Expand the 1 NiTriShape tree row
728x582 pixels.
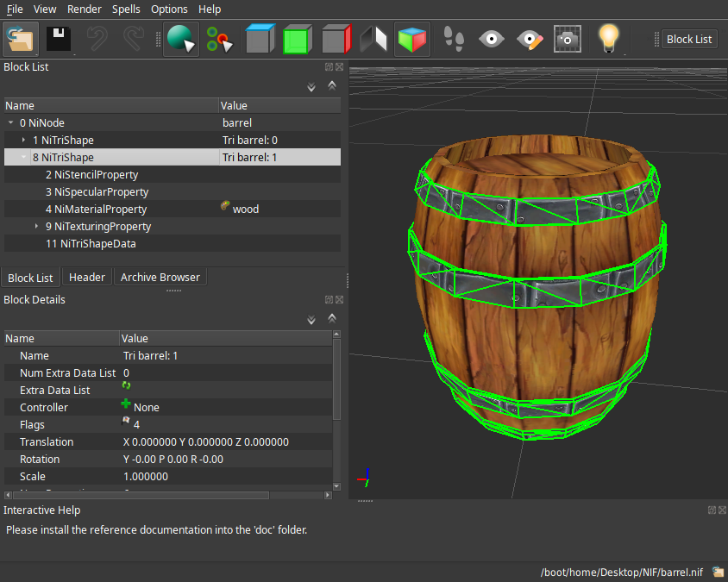(23, 141)
